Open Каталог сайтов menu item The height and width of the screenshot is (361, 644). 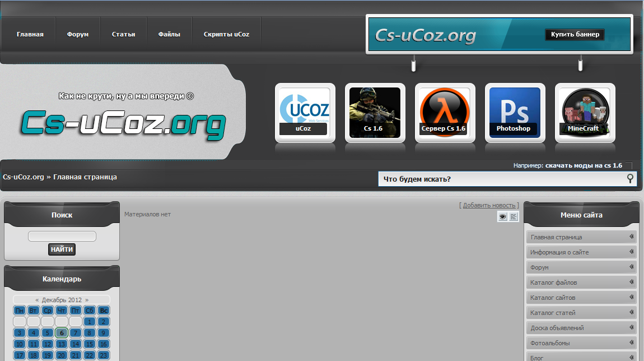[581, 297]
